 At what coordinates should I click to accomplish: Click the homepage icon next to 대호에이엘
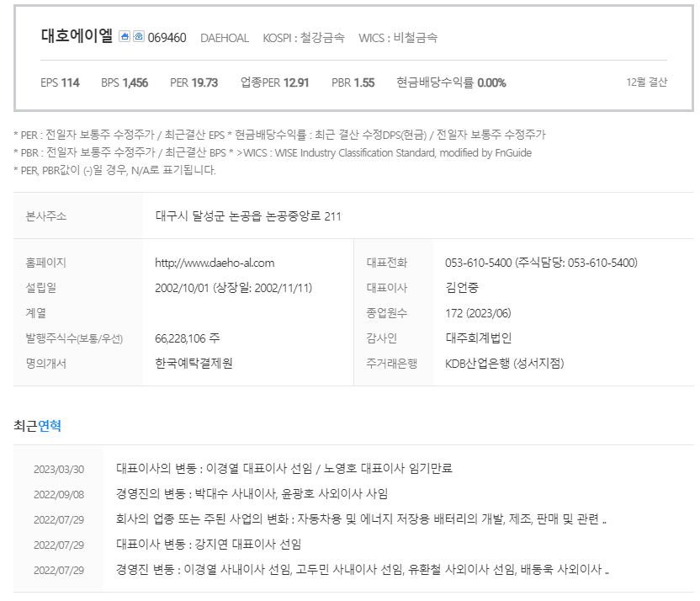[125, 36]
